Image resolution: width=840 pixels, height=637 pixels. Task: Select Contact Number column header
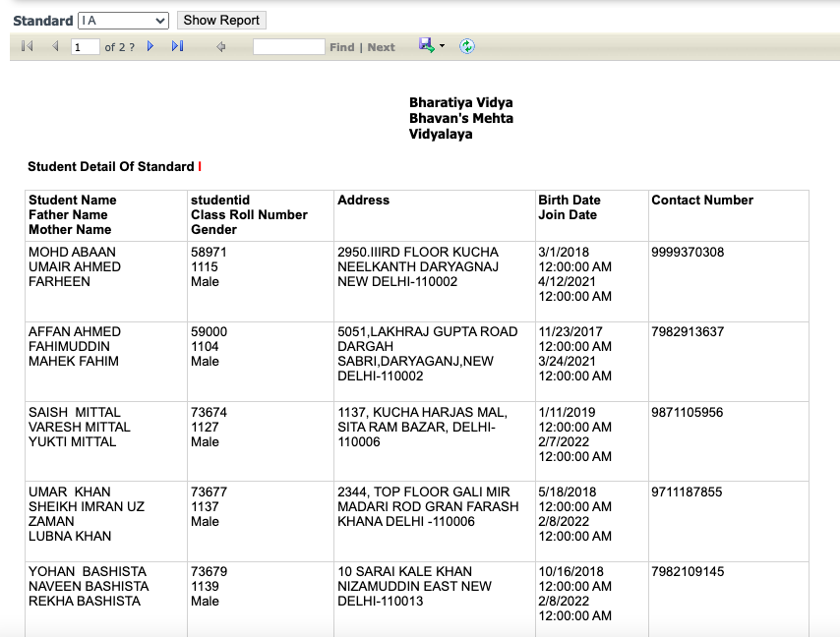[701, 201]
